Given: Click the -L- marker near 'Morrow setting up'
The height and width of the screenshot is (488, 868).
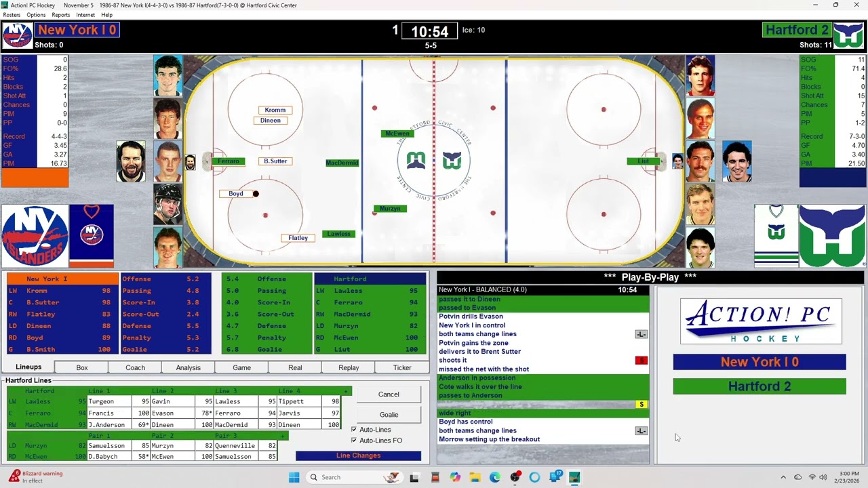Looking at the screenshot, I should tap(642, 431).
